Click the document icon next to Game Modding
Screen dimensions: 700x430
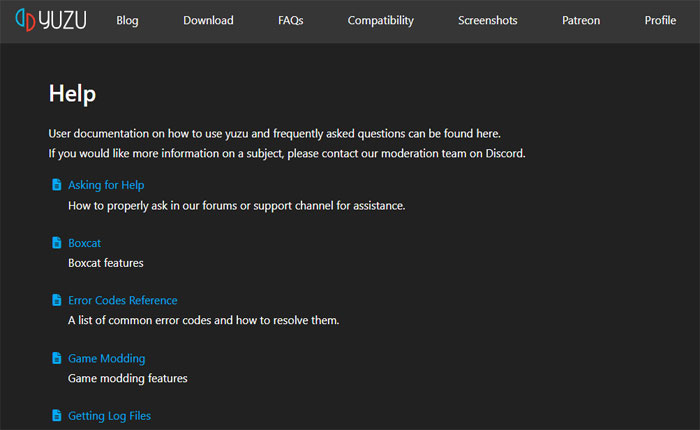click(x=56, y=358)
